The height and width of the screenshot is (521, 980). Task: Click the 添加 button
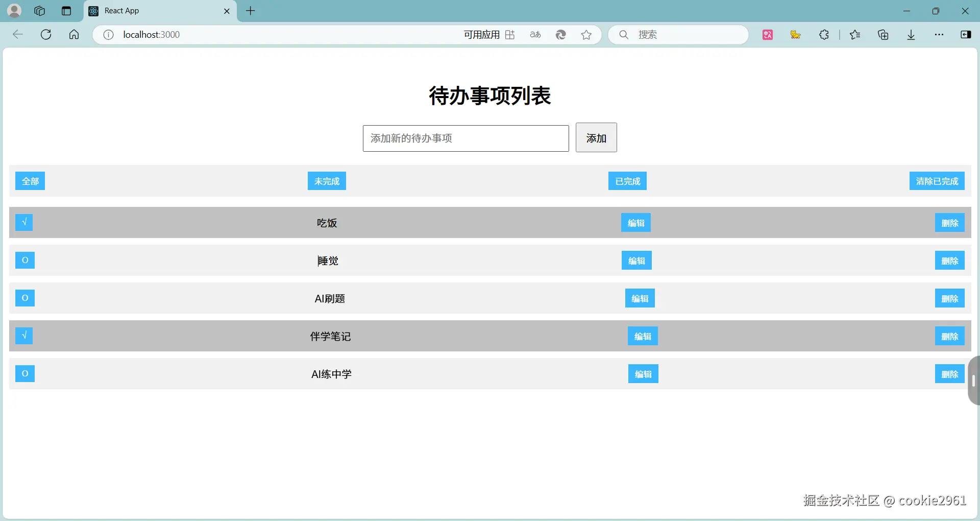596,137
